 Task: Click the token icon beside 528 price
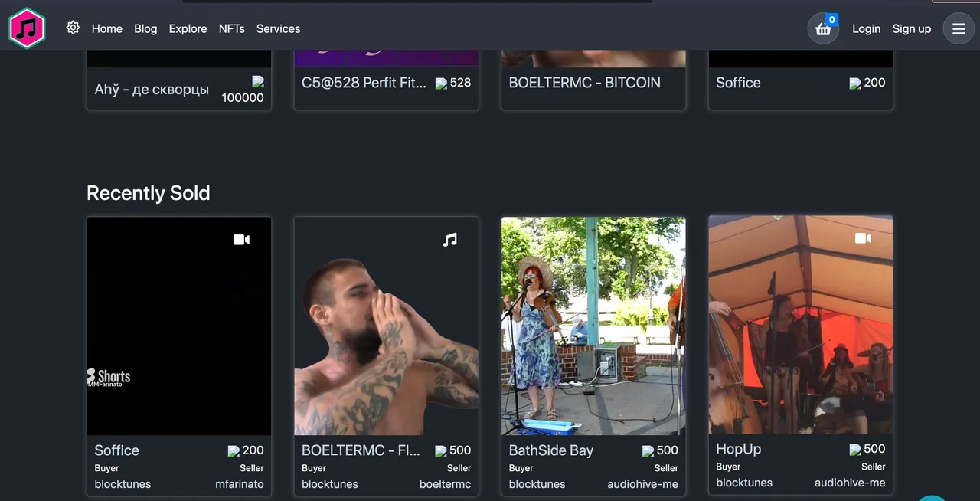pyautogui.click(x=441, y=83)
